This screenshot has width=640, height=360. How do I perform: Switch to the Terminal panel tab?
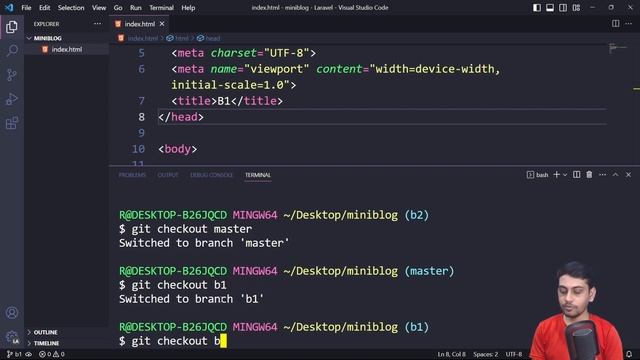pos(258,175)
